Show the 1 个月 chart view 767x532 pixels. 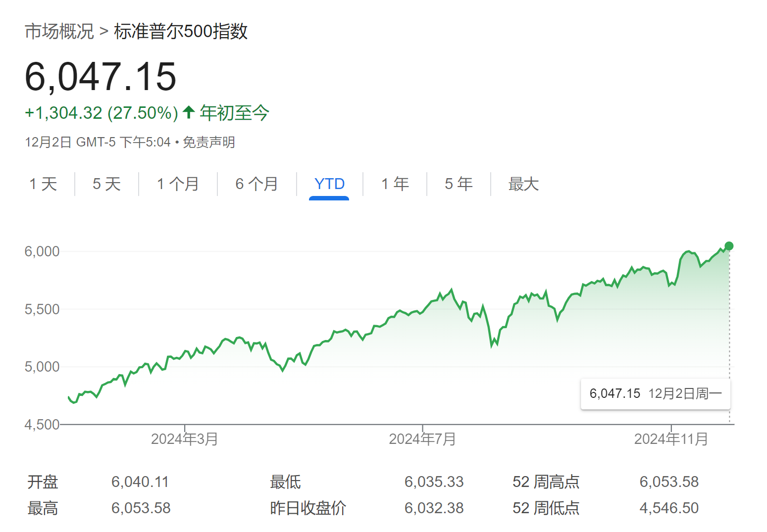pos(178,184)
